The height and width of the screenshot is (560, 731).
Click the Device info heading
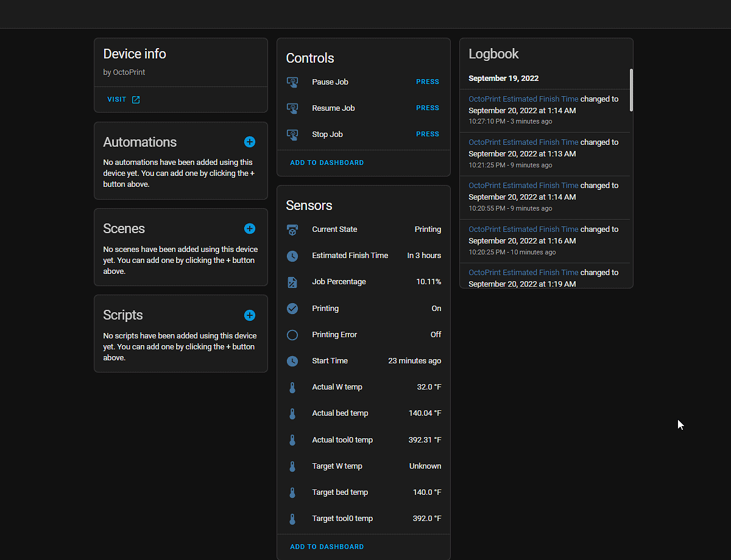[135, 54]
